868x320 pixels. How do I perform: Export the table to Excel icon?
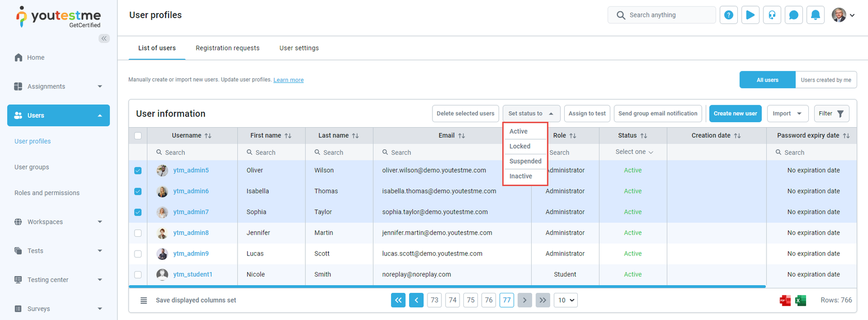[801, 300]
